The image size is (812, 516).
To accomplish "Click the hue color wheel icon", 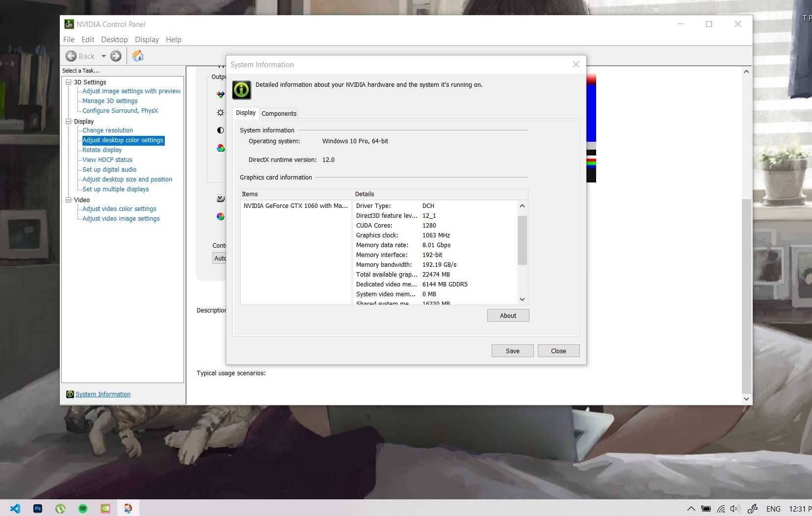I will tap(221, 216).
